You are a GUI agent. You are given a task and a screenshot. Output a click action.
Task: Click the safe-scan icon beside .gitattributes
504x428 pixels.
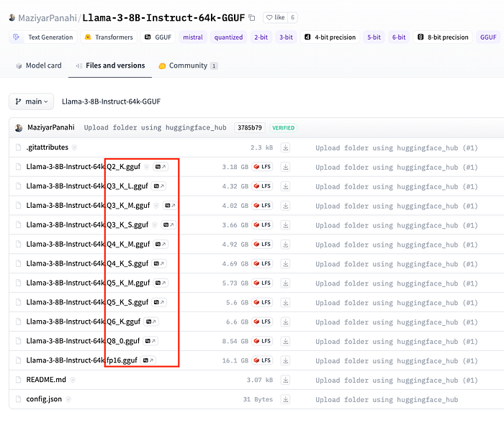75,147
